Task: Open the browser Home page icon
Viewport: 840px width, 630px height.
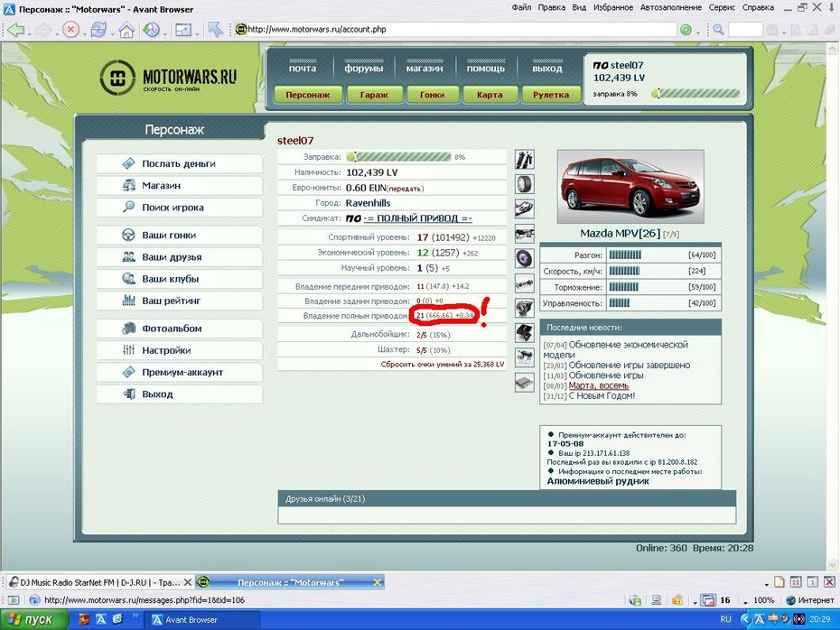Action: click(126, 30)
